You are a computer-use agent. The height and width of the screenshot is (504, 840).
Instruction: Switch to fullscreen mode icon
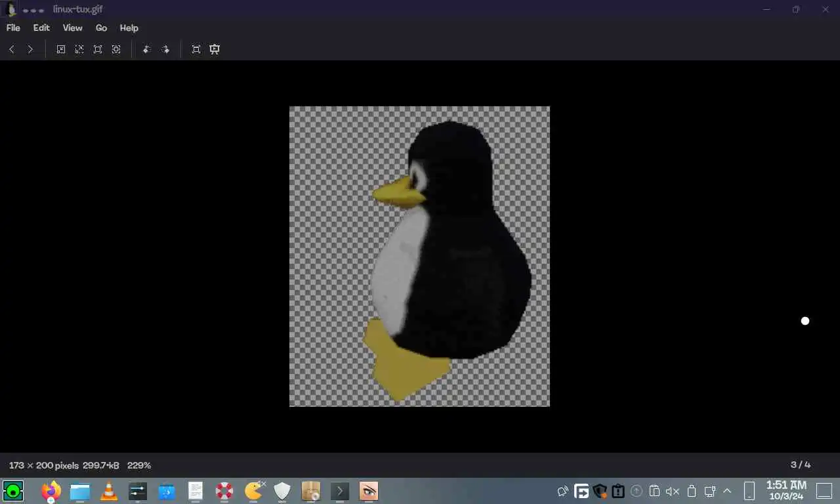(196, 49)
